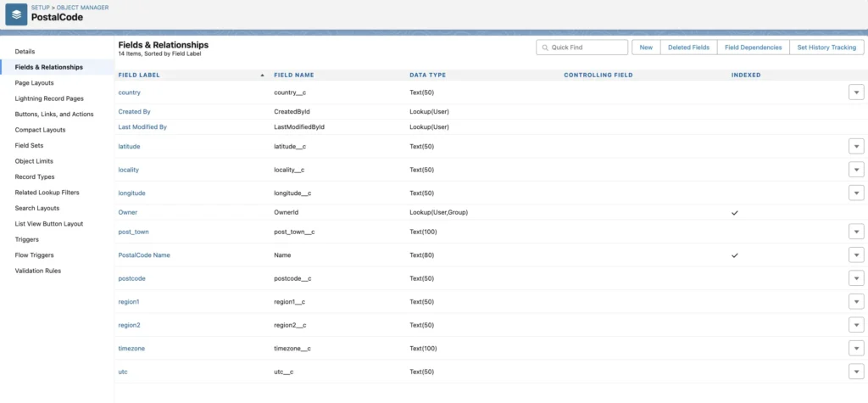Select Fields & Relationships in the sidebar

[x=48, y=67]
